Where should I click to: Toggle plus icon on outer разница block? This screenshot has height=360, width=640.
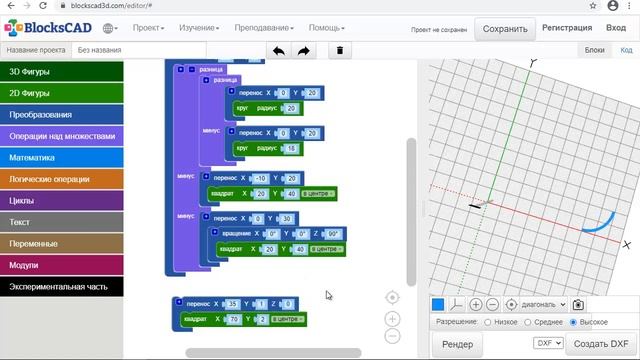pyautogui.click(x=180, y=69)
